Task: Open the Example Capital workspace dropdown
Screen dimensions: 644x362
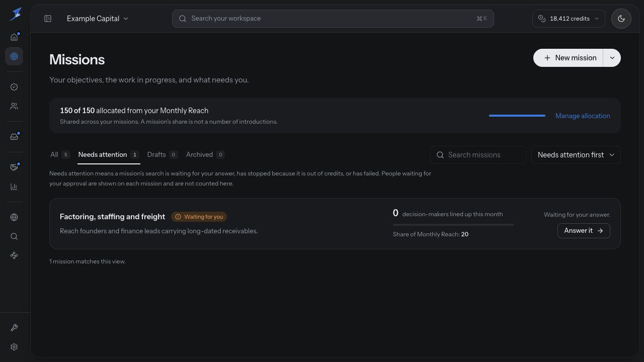Action: [98, 19]
